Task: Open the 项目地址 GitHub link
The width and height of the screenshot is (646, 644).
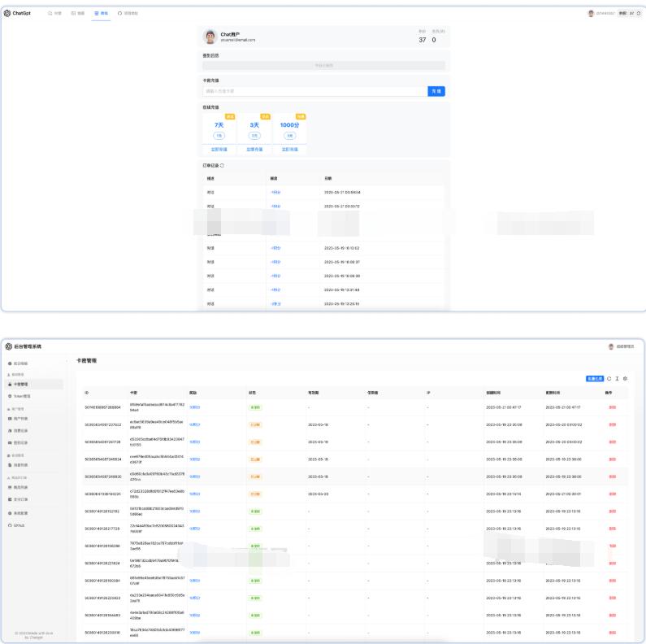Action: point(128,13)
